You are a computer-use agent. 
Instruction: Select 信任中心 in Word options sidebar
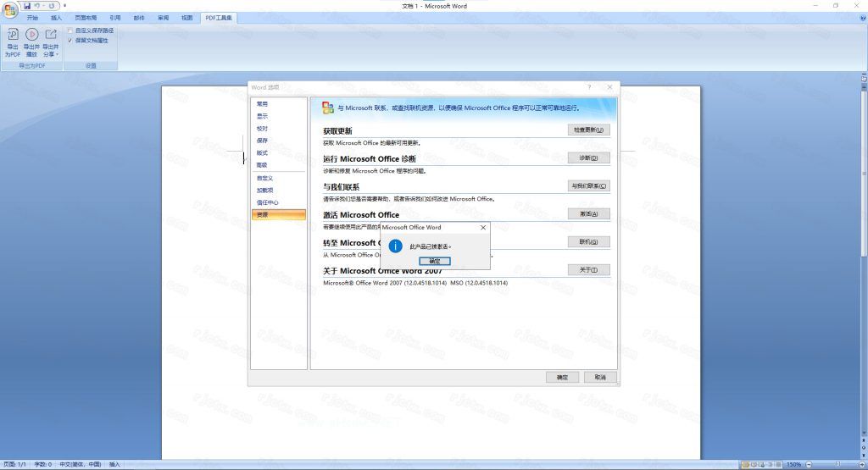[278, 202]
